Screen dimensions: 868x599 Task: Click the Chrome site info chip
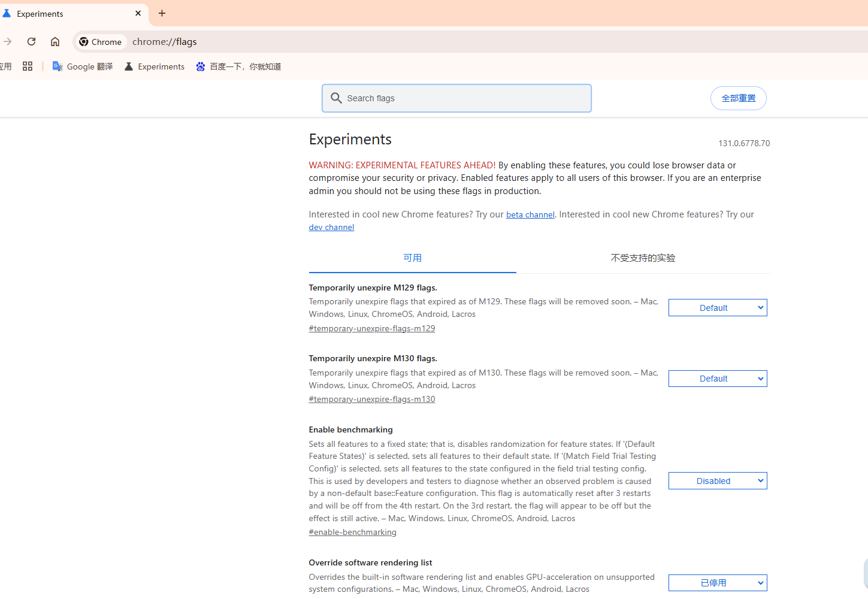point(101,42)
